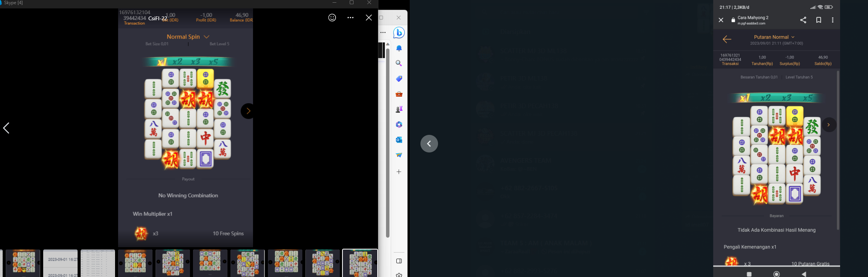Share the Cara Mahyong 2 page
The height and width of the screenshot is (277, 868).
(x=803, y=20)
